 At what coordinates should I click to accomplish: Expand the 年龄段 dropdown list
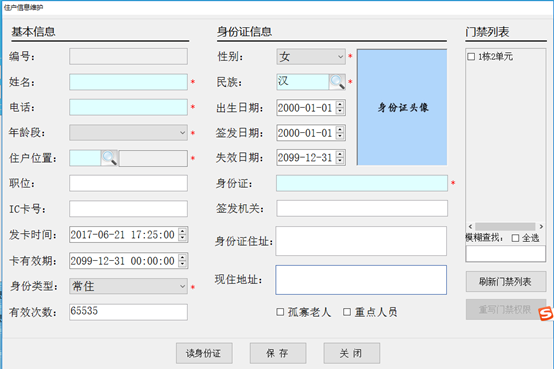pyautogui.click(x=128, y=133)
